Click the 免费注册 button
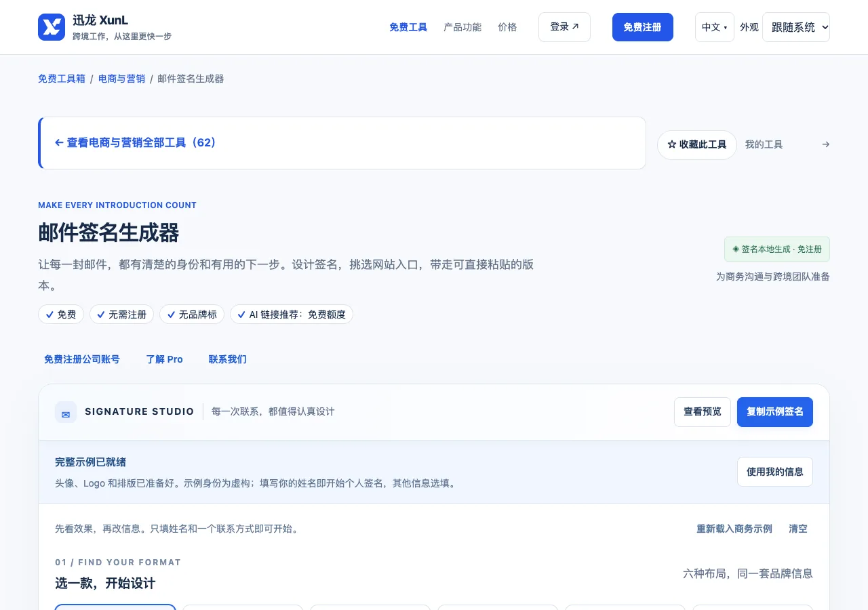The height and width of the screenshot is (610, 868). tap(643, 27)
